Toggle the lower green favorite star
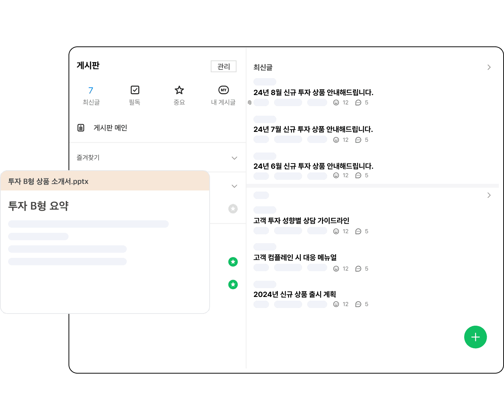 (233, 284)
